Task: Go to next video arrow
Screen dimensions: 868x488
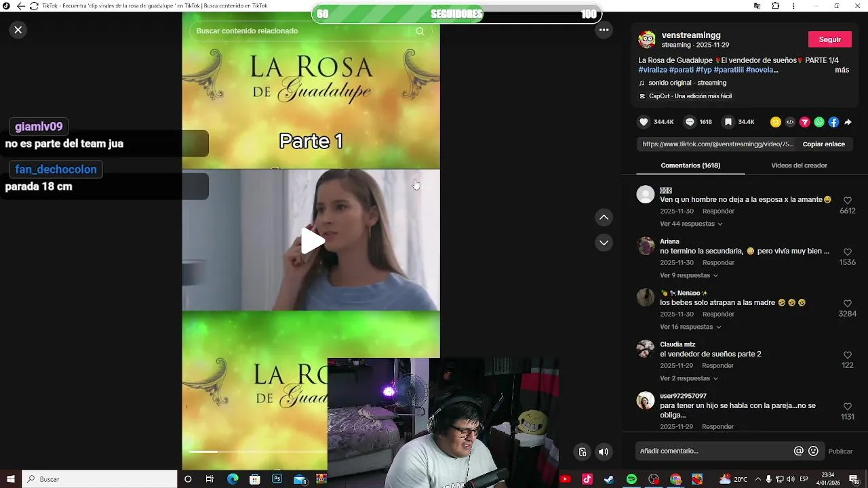Action: click(x=604, y=243)
